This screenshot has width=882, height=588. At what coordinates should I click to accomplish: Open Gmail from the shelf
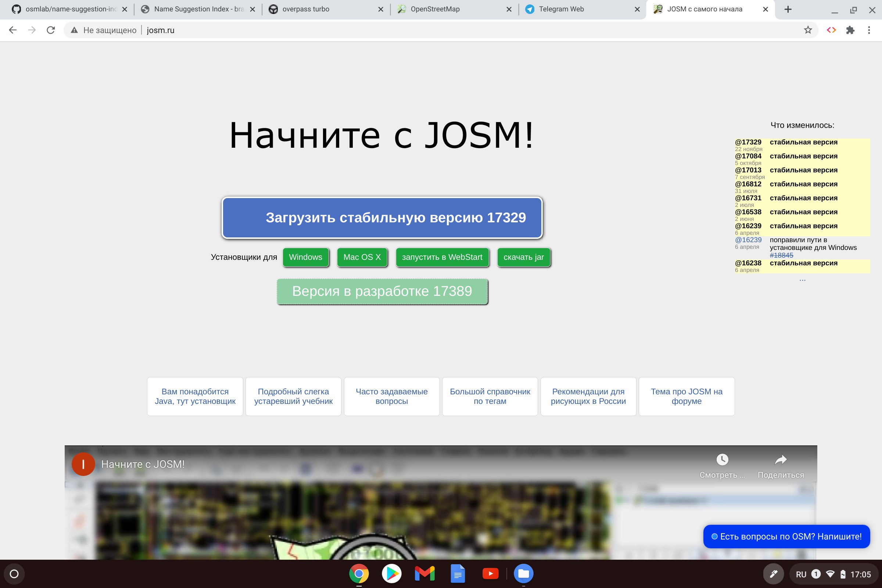[424, 574]
